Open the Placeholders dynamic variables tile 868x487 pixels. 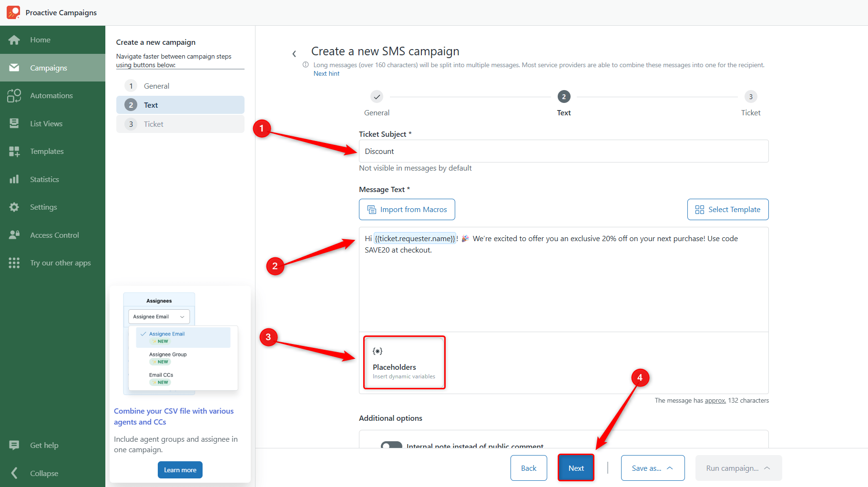pyautogui.click(x=404, y=363)
